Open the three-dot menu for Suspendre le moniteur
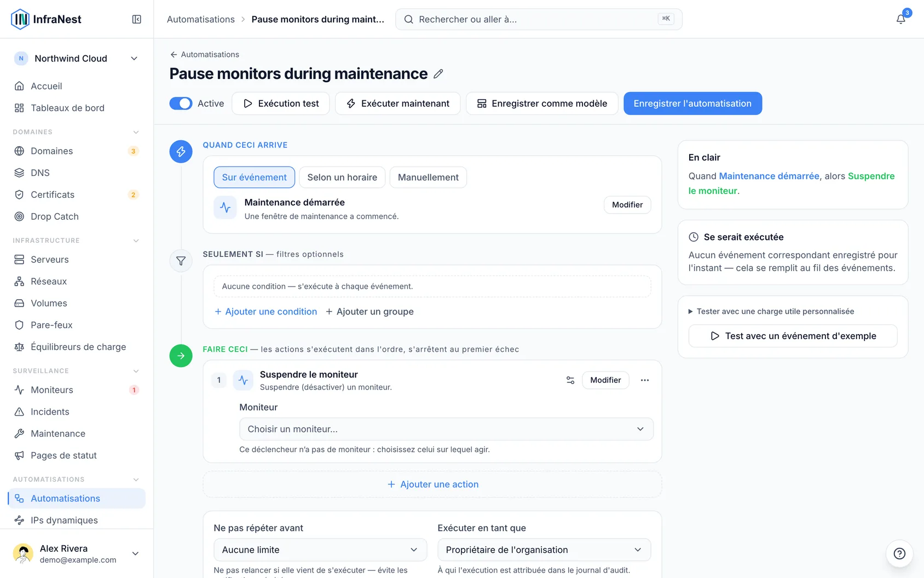Image resolution: width=924 pixels, height=578 pixels. (645, 380)
